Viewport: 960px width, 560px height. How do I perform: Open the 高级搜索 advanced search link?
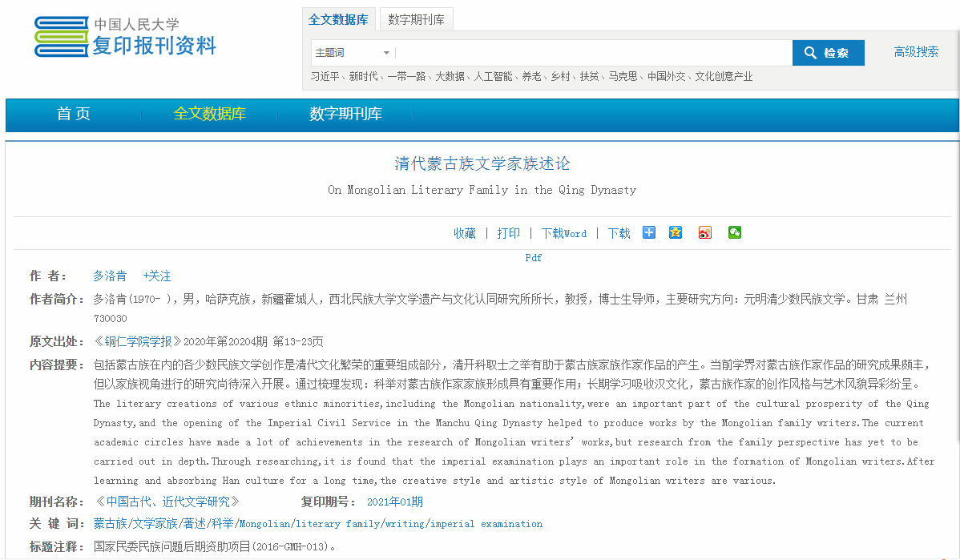916,52
